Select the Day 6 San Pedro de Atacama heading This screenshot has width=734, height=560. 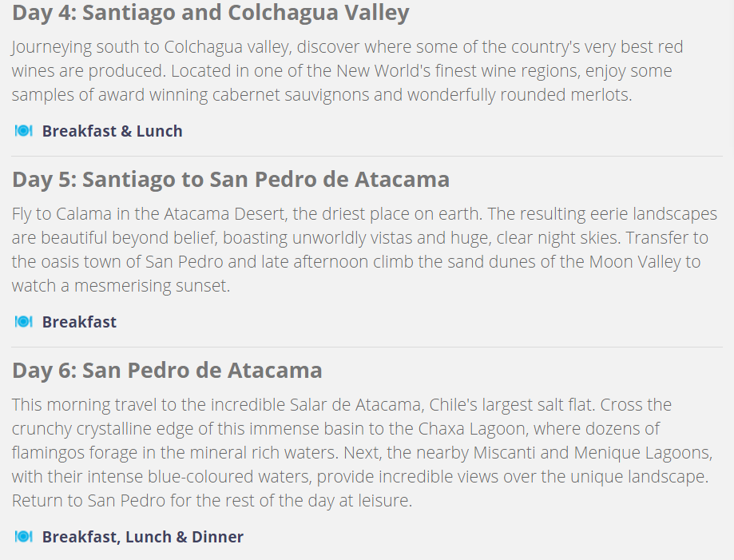pos(167,371)
